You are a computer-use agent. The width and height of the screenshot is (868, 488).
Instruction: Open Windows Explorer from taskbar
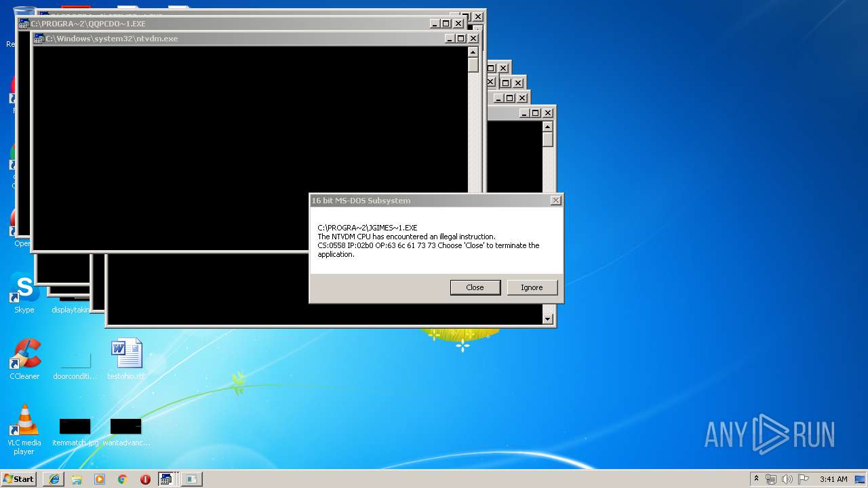point(77,479)
